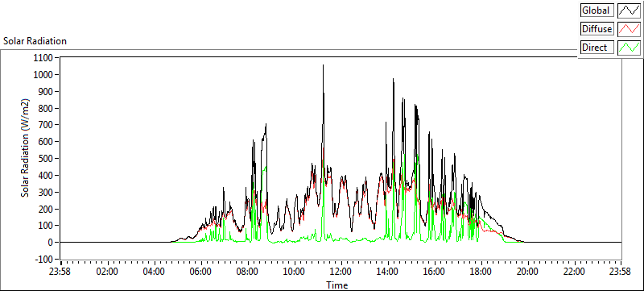Screen dimensions: 644x291
Task: Open the Diffuse red line style icon
Action: (630, 29)
